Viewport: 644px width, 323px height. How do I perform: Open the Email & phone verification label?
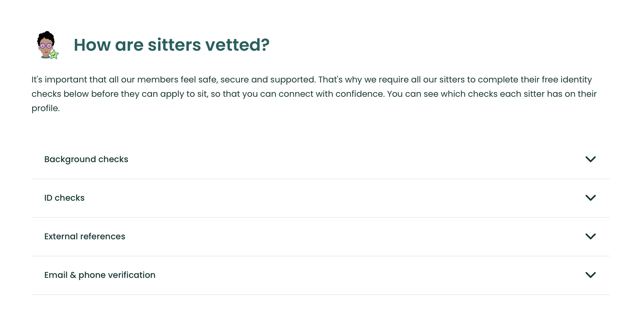(x=100, y=275)
